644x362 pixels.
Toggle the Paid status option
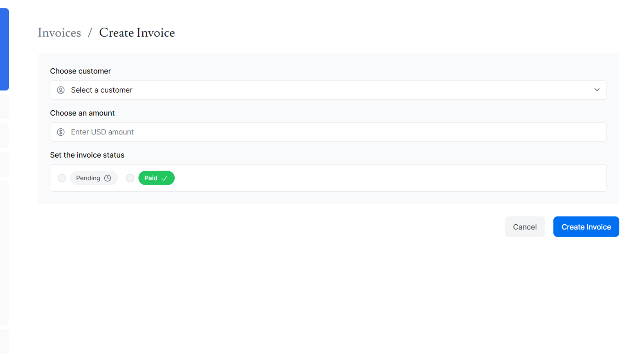[130, 178]
